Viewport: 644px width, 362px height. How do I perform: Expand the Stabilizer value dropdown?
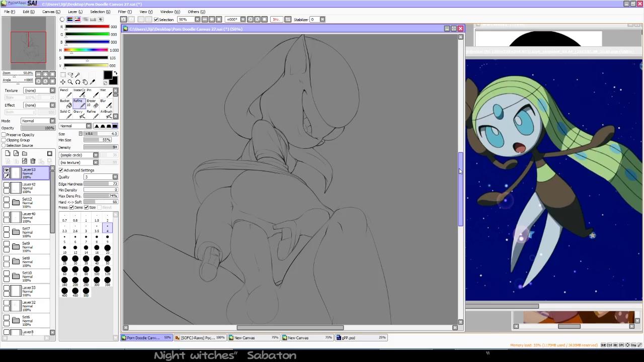(x=323, y=20)
